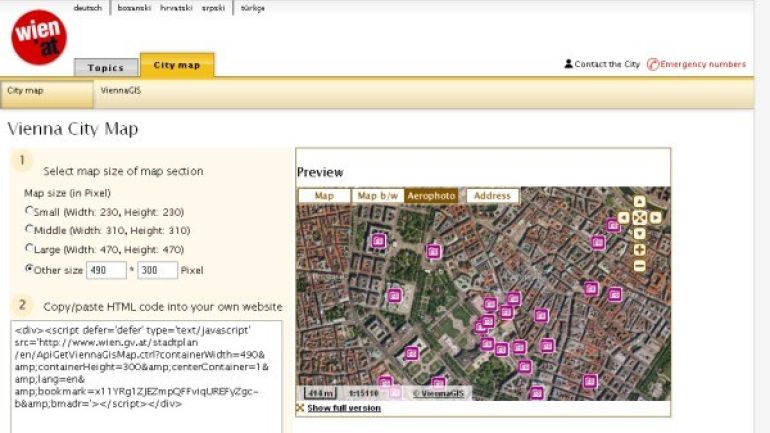Switch language to türkçe
This screenshot has height=433, width=770.
pos(252,8)
